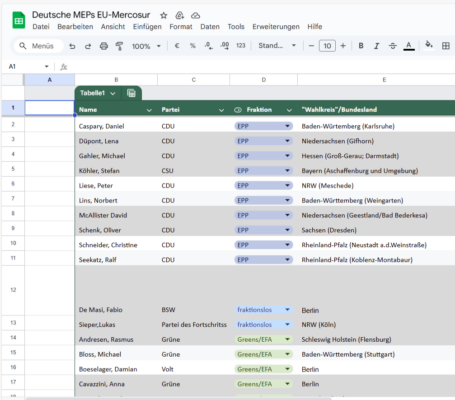The height and width of the screenshot is (400, 455).
Task: Click the font size field showing 10
Action: point(327,46)
